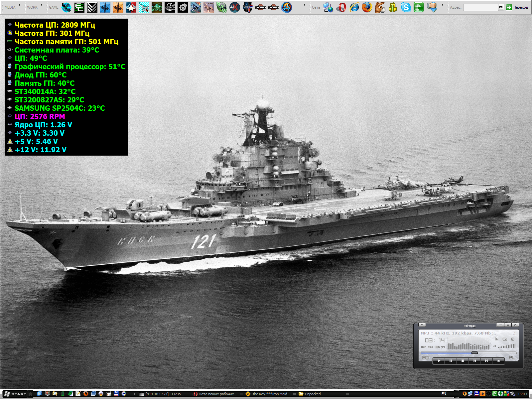Launch the AK game icon
This screenshot has height=399, width=532.
pos(234,7)
